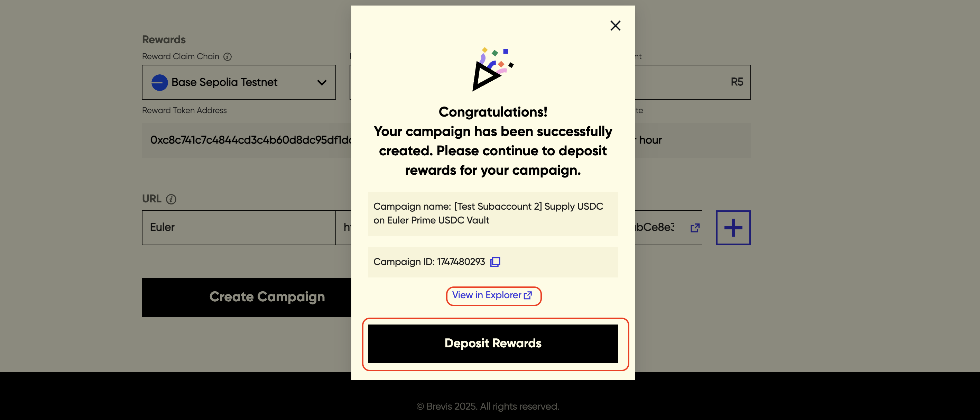Expand the Base Sepolia Testnet chevron
Image resolution: width=980 pixels, height=420 pixels.
pyautogui.click(x=322, y=83)
